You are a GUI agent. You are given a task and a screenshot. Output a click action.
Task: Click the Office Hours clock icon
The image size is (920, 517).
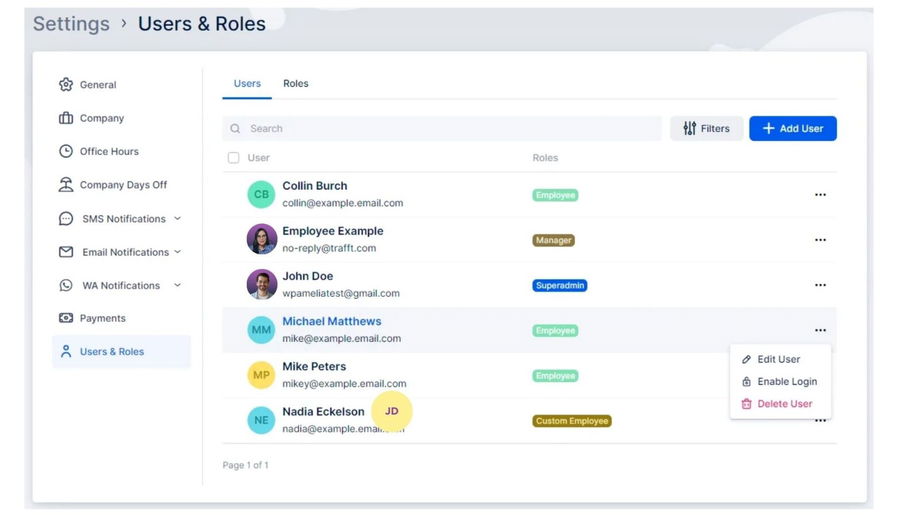(66, 151)
